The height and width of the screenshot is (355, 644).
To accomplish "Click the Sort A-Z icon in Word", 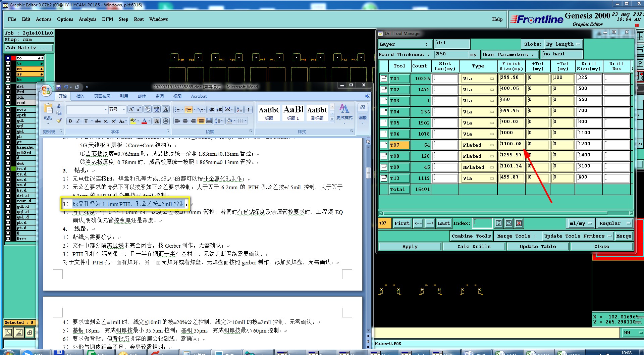I will tap(239, 110).
